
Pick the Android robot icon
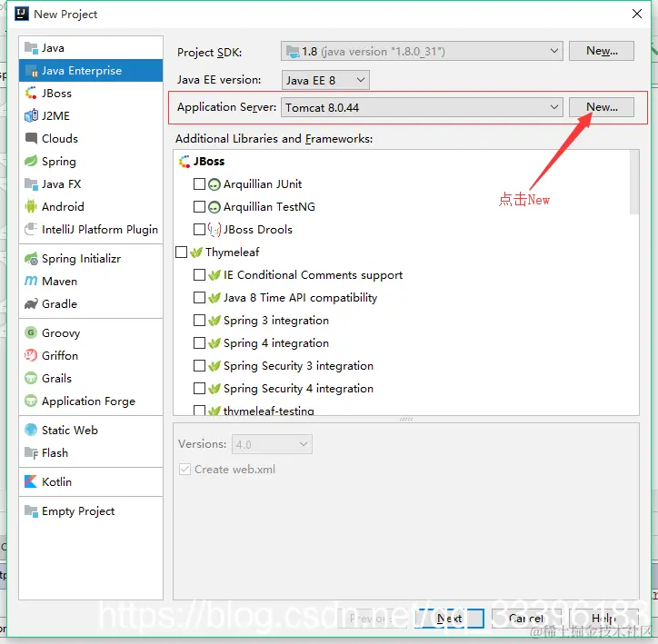pyautogui.click(x=31, y=206)
